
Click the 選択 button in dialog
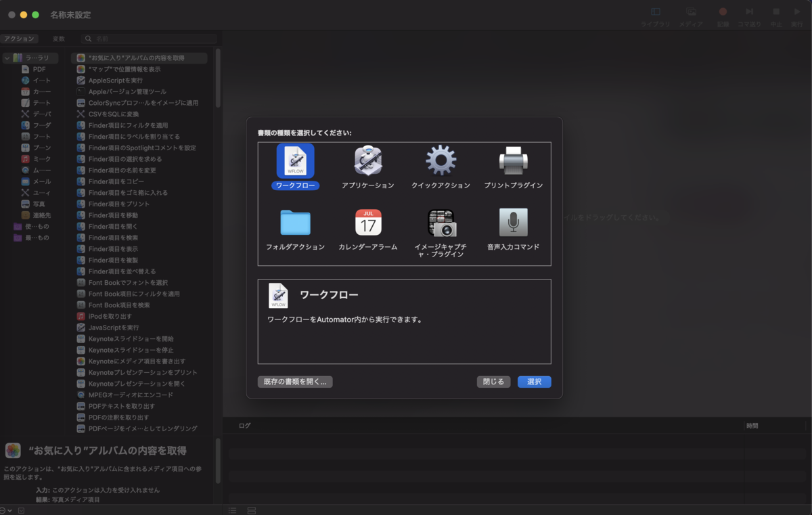tap(535, 382)
